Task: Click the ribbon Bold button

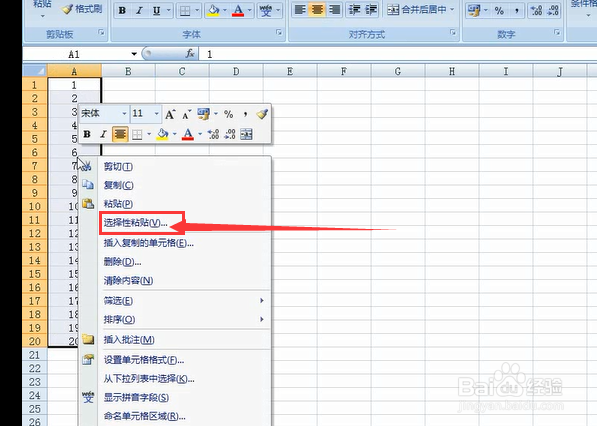Action: [122, 11]
